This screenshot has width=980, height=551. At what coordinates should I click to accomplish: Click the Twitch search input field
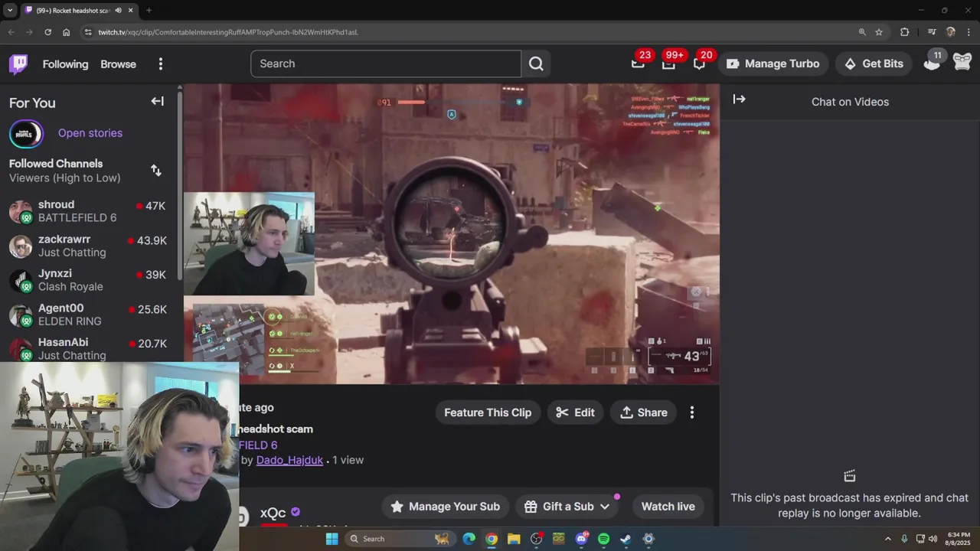tap(386, 64)
